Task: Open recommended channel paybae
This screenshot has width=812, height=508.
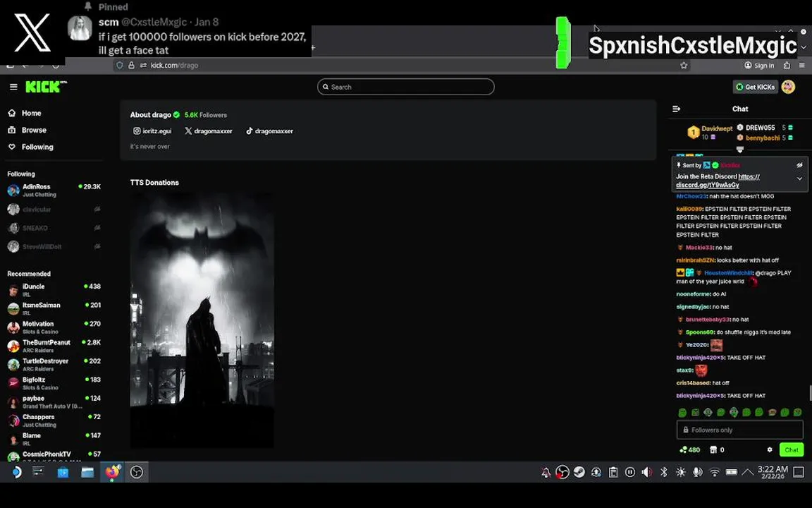Action: [x=54, y=401]
